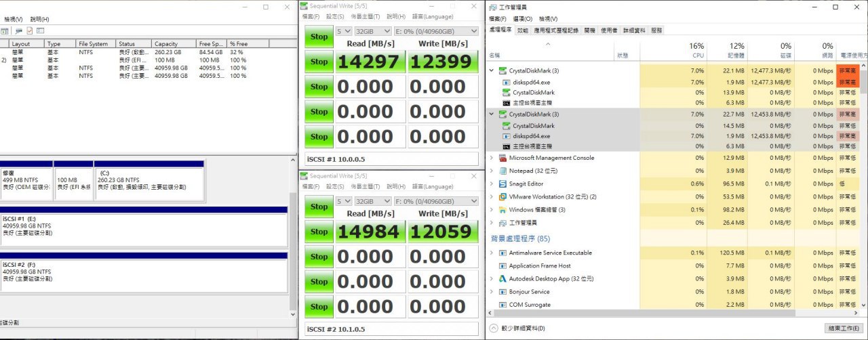Collapse the first CrystalDiskMark (3) process group
The height and width of the screenshot is (340, 868).
492,70
